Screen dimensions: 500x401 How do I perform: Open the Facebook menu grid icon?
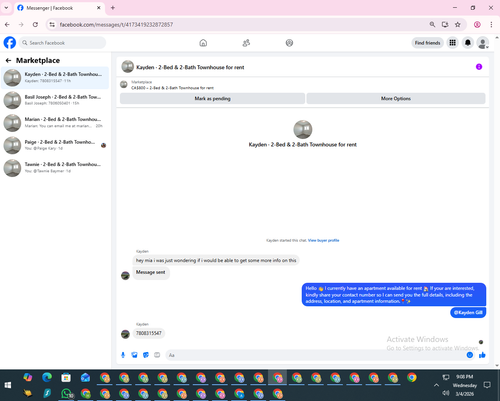(x=452, y=43)
